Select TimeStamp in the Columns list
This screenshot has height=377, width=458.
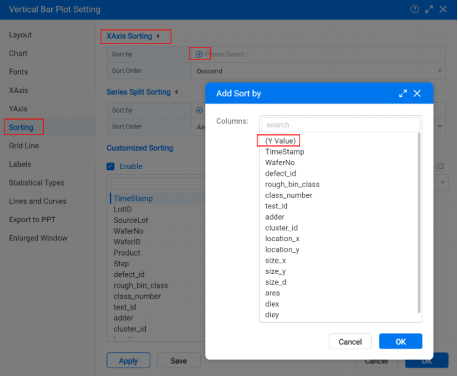click(x=285, y=152)
